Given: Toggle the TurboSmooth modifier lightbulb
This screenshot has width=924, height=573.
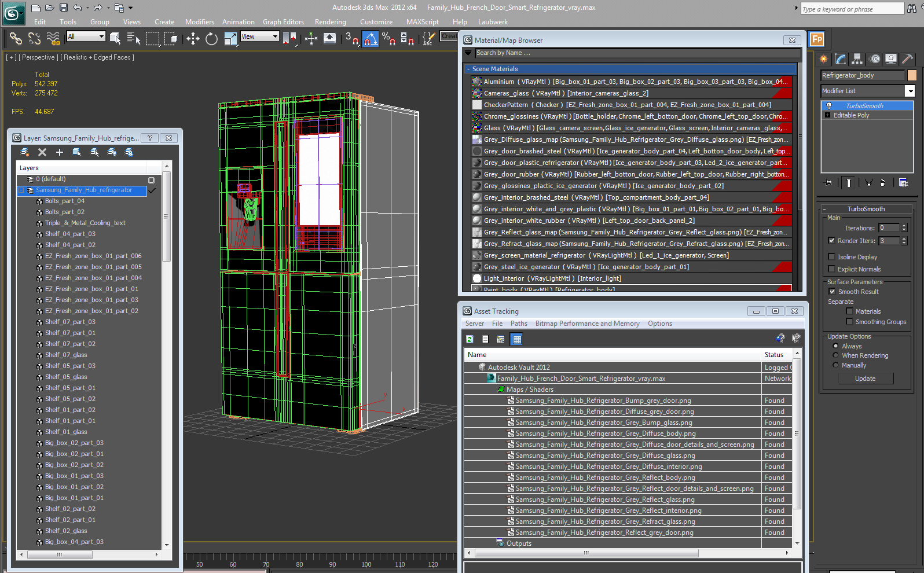Looking at the screenshot, I should click(829, 106).
